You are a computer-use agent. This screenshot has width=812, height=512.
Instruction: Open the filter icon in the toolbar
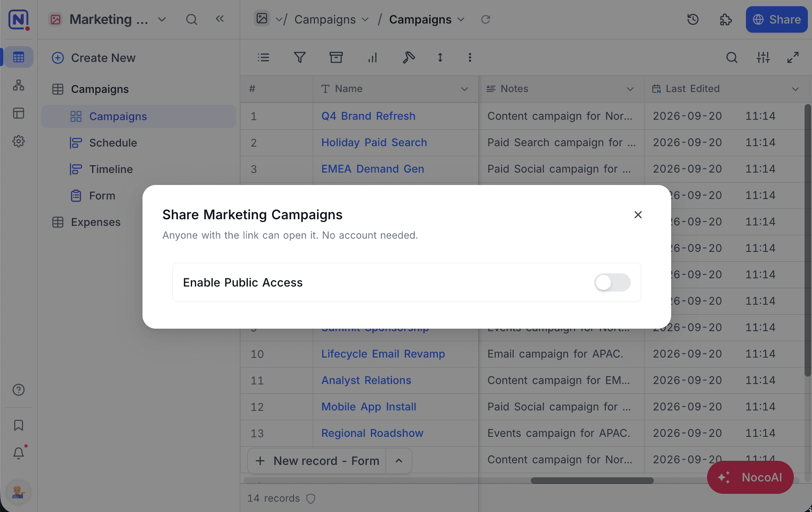[300, 57]
